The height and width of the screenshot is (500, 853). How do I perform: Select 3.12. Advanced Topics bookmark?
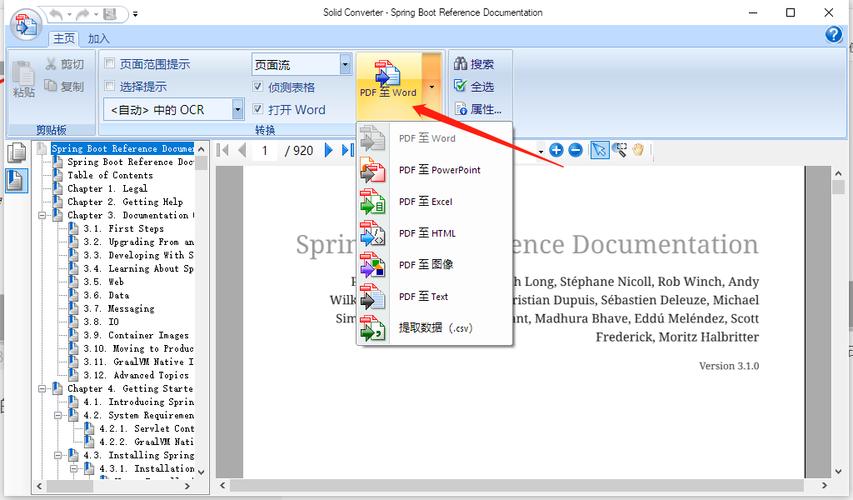click(136, 375)
